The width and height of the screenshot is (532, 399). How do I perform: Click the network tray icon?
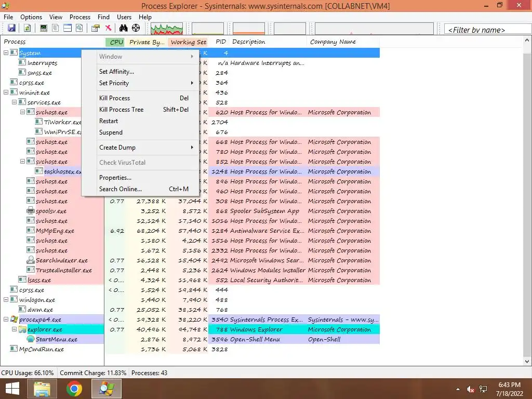pos(483,389)
